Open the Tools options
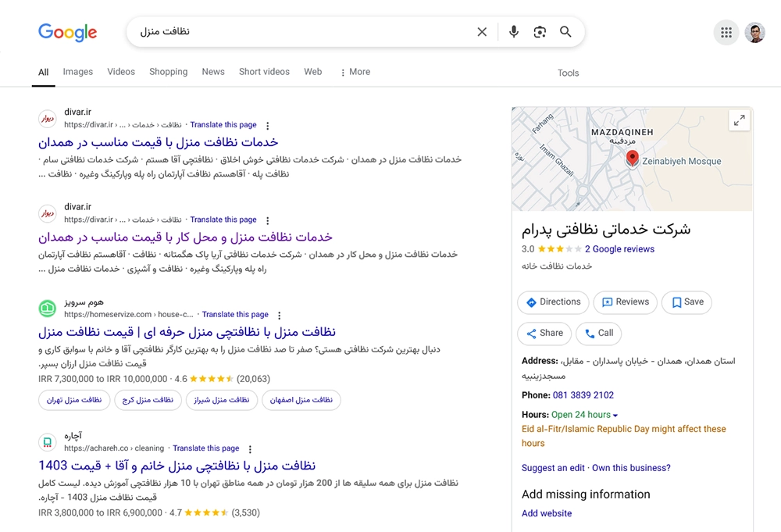This screenshot has width=781, height=532. tap(568, 73)
